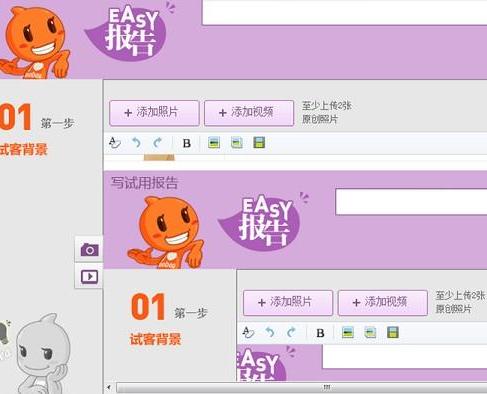Second image-align icon in lower toolbar

tap(370, 333)
